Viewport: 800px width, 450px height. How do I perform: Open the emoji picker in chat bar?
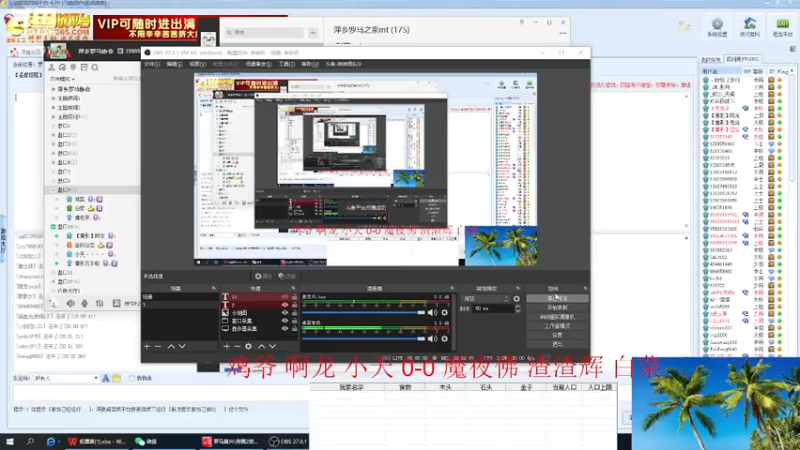coord(116,379)
